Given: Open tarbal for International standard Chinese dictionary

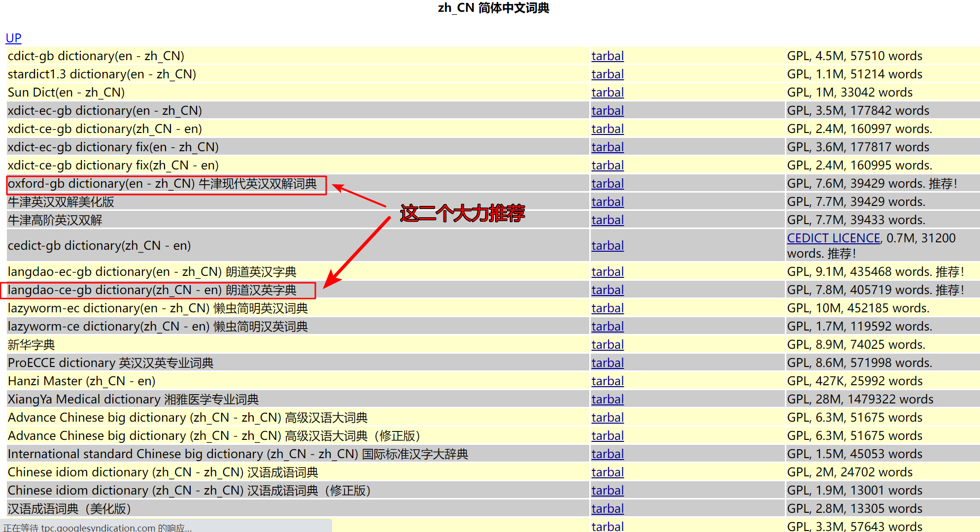Looking at the screenshot, I should click(x=607, y=454).
